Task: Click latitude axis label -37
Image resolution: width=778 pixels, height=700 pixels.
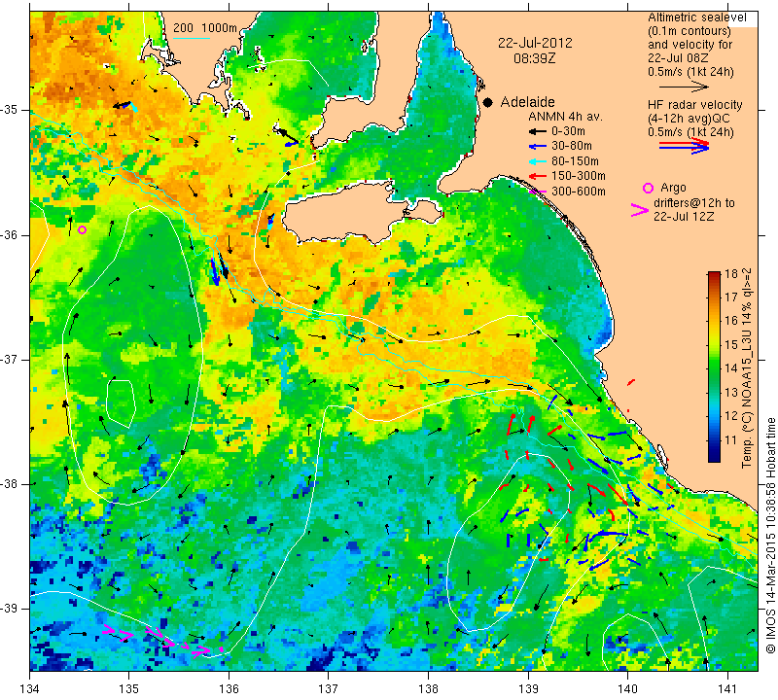Action: point(10,359)
